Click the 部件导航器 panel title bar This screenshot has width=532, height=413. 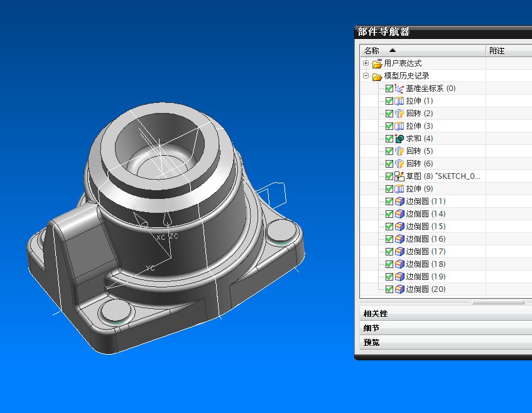coord(443,32)
